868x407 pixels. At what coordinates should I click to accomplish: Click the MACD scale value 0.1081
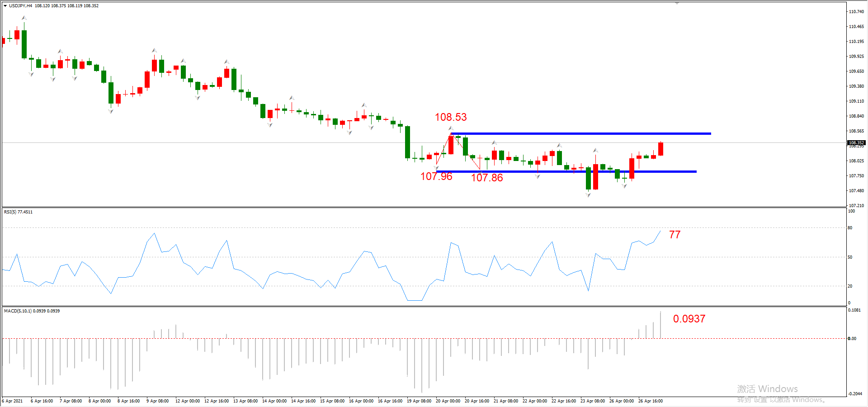854,310
